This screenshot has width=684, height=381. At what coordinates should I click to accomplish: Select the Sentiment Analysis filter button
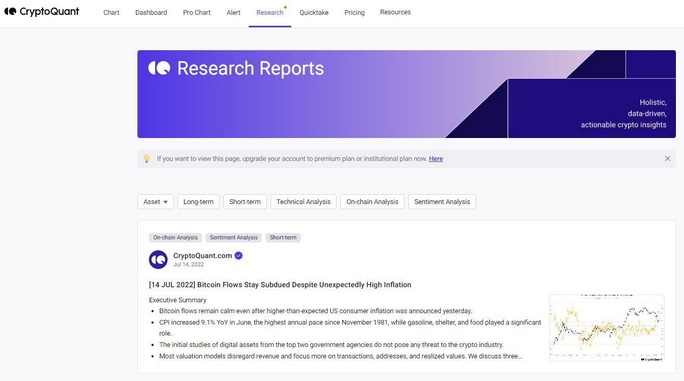(442, 202)
